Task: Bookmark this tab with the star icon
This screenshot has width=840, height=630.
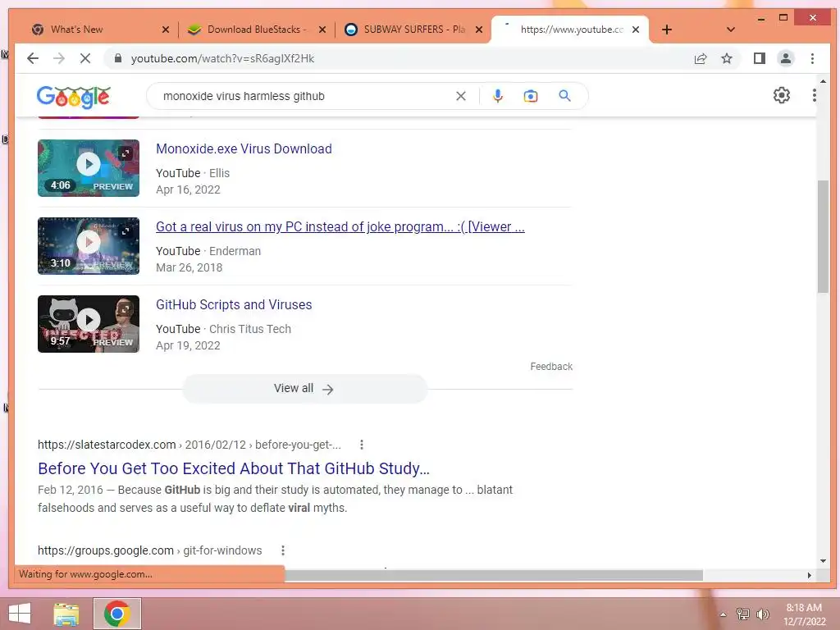Action: [727, 58]
